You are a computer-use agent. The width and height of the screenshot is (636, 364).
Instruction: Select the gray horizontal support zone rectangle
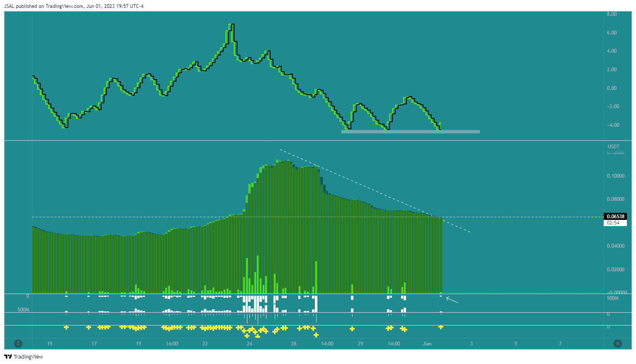point(411,132)
